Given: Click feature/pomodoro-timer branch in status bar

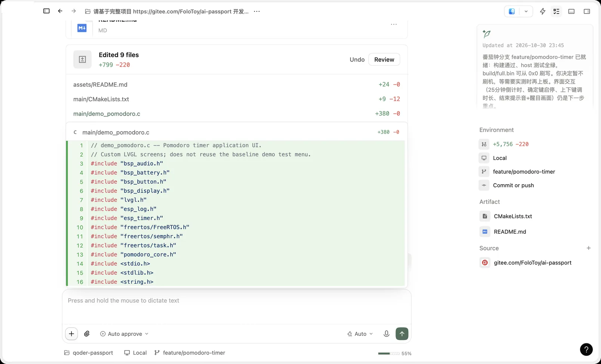Looking at the screenshot, I should coord(190,353).
